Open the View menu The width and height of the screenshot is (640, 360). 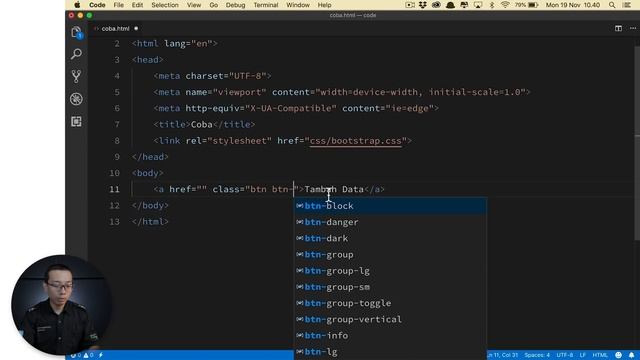(194, 5)
